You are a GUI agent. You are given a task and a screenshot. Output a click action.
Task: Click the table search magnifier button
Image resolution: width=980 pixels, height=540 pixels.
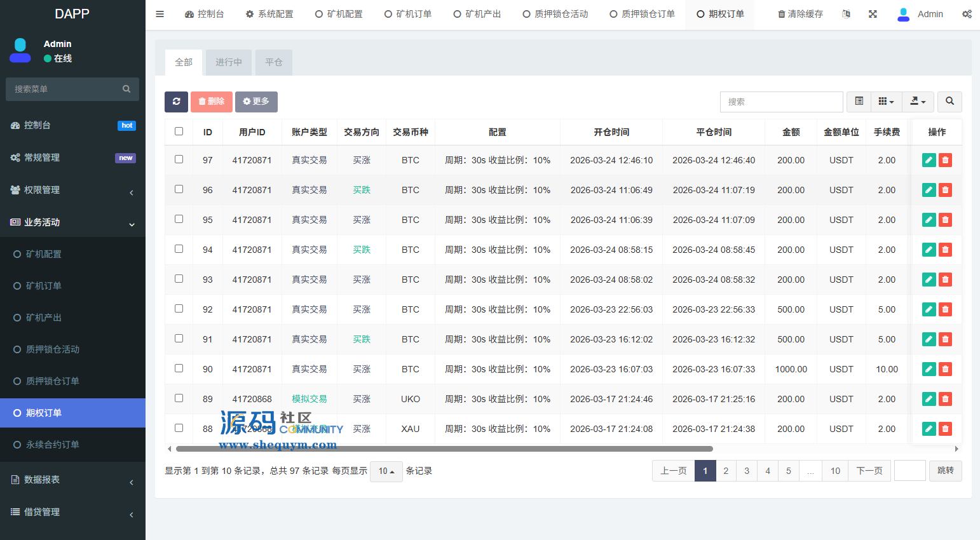(949, 102)
